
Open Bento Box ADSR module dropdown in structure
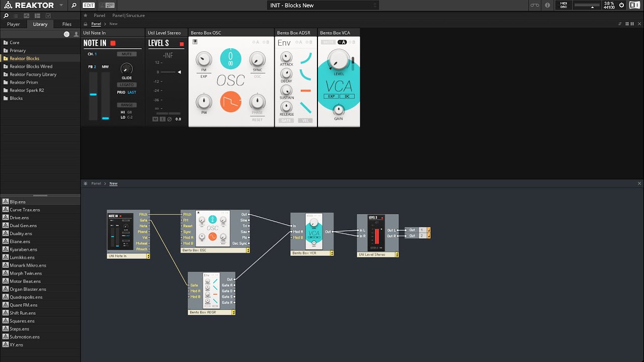click(233, 312)
